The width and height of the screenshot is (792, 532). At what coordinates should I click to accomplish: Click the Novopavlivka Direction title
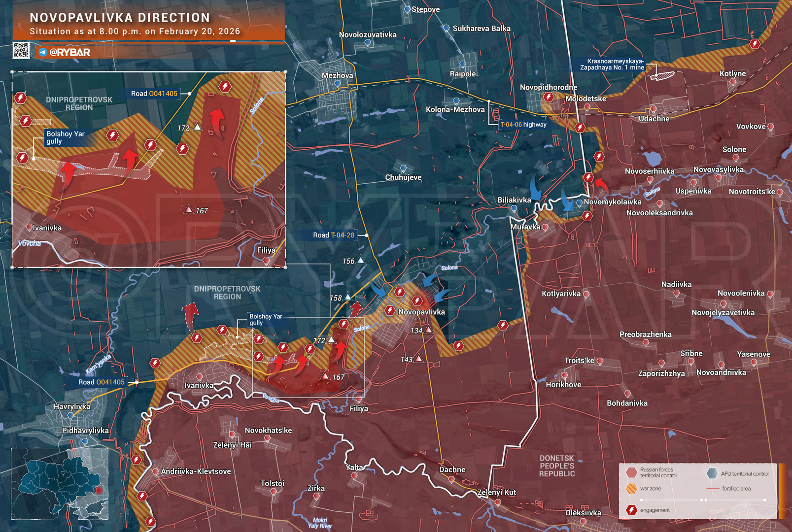pyautogui.click(x=120, y=18)
